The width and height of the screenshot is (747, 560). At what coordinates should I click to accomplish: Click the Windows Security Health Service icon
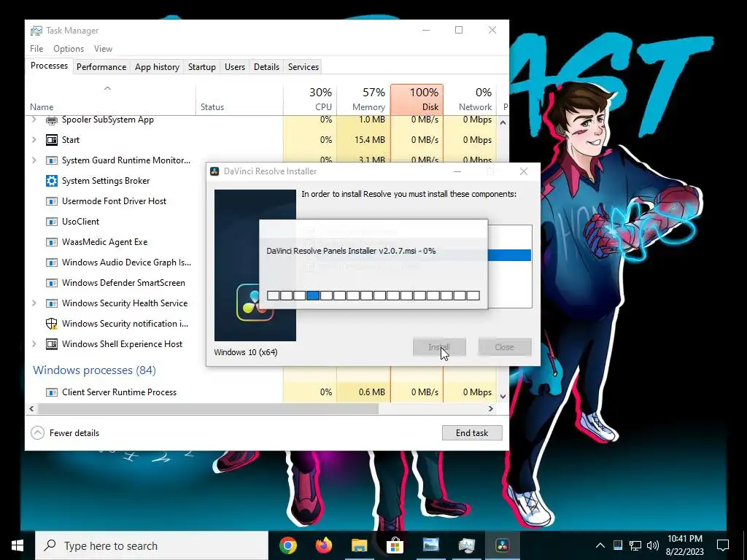point(52,303)
